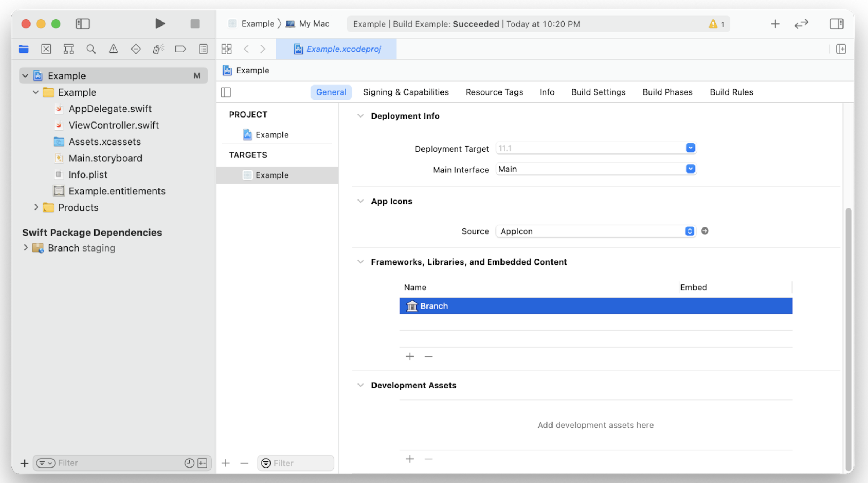This screenshot has width=868, height=483.
Task: Open the Library with plus button
Action: pos(775,24)
